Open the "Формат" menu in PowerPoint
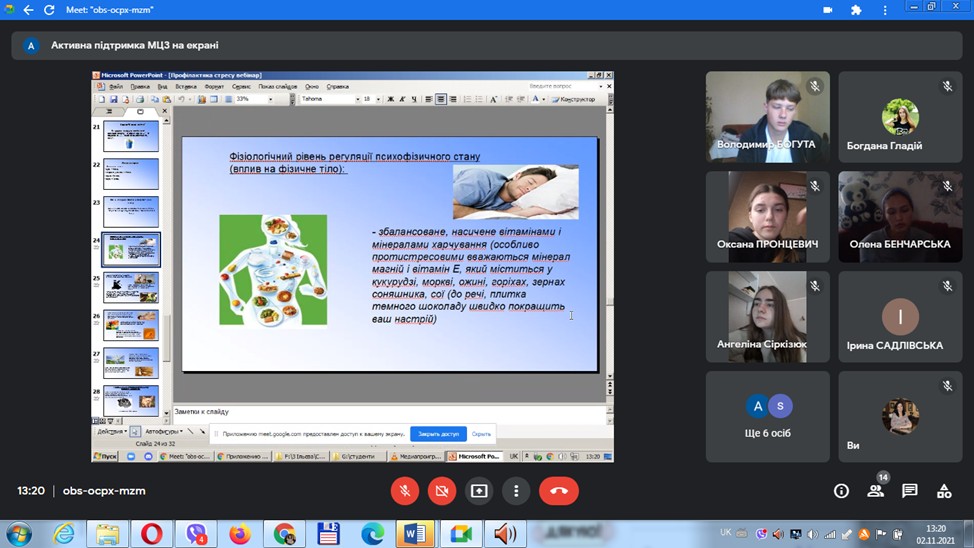974x548 pixels. coord(214,87)
